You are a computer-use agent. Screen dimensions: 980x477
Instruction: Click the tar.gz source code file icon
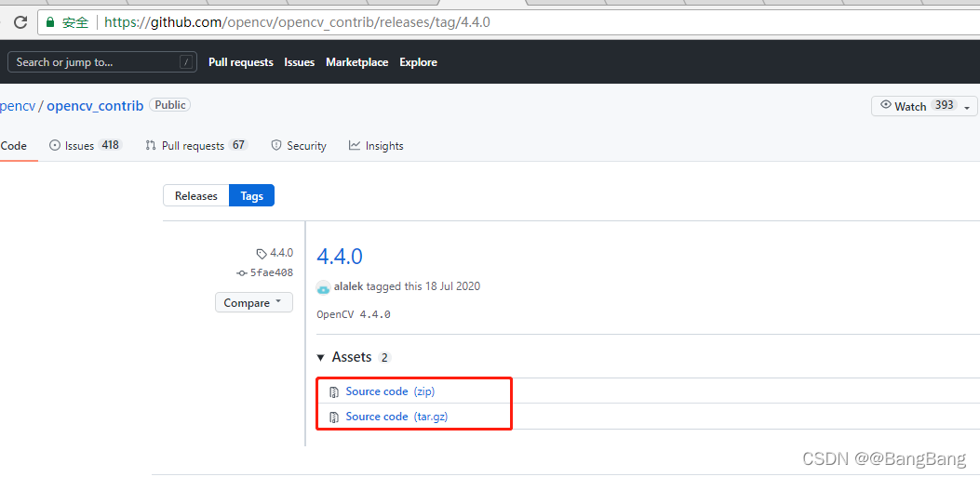click(x=334, y=417)
